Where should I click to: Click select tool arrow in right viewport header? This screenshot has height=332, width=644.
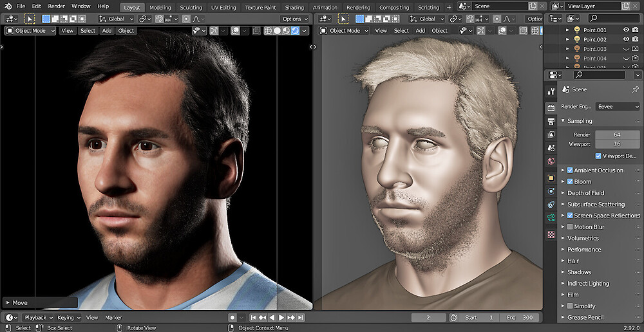[343, 19]
